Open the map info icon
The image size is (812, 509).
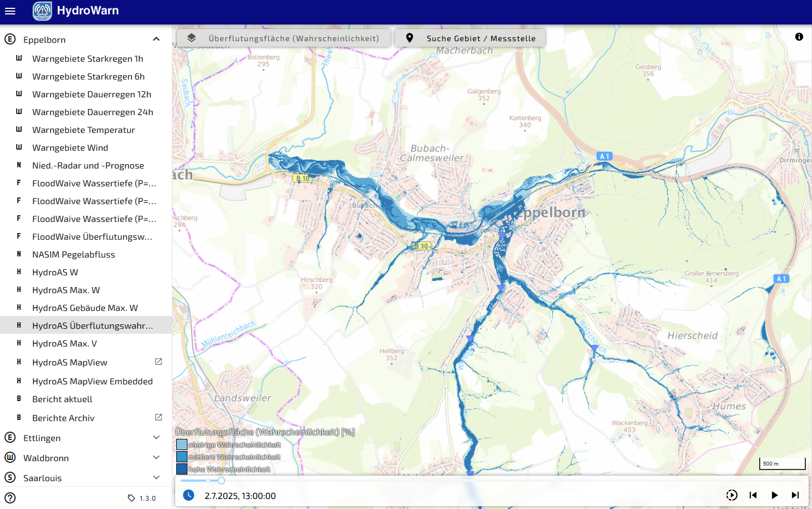point(799,37)
